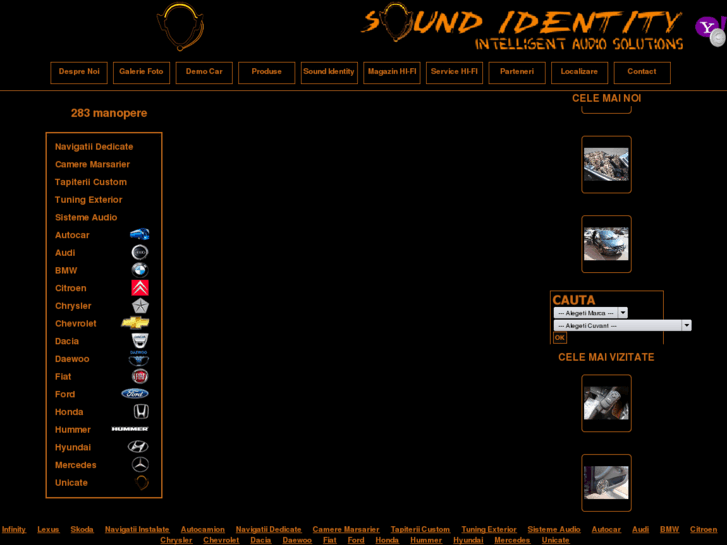727x545 pixels.
Task: Open first Cele Mai Noi thumbnail
Action: point(606,165)
